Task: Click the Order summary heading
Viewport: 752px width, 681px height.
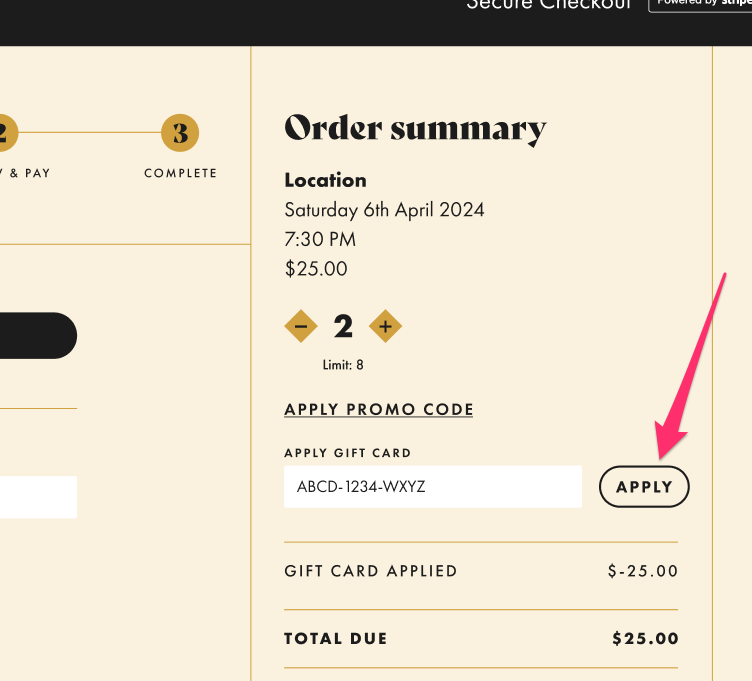Action: (415, 129)
